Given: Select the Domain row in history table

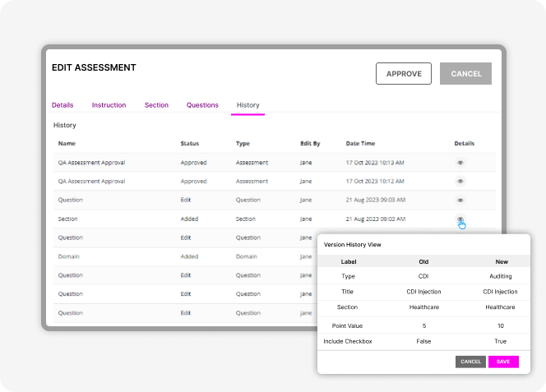Looking at the screenshot, I should [x=69, y=256].
